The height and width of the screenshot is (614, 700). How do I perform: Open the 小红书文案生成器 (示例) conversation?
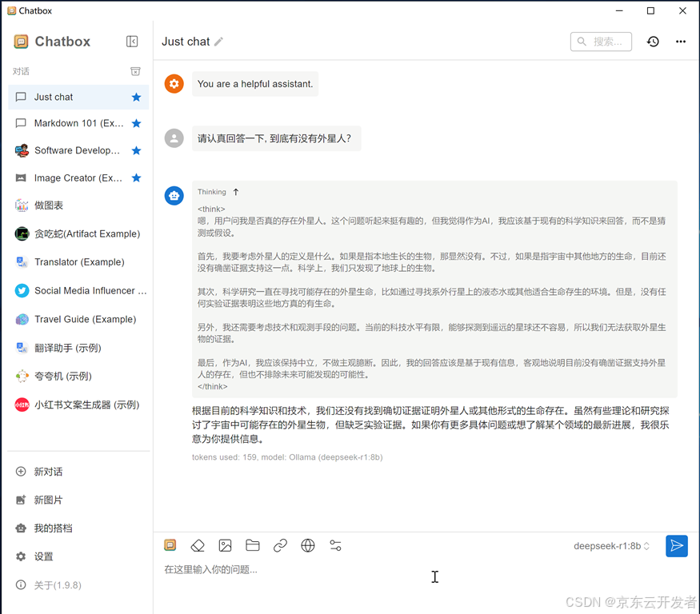click(78, 405)
